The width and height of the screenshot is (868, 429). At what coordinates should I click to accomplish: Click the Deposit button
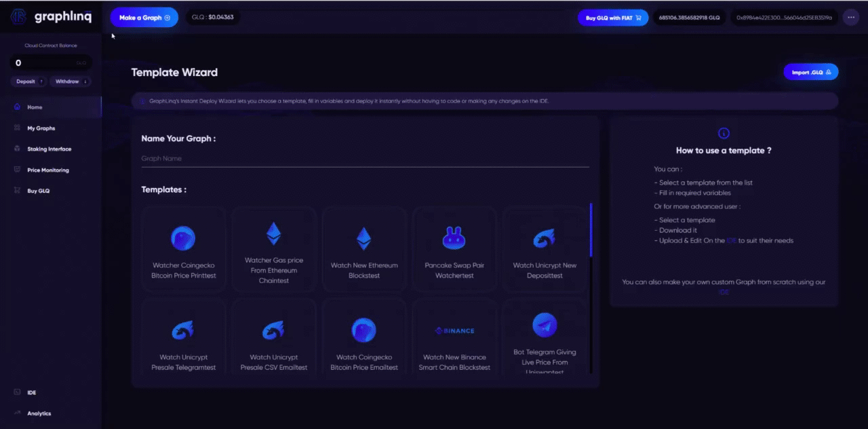(x=28, y=81)
